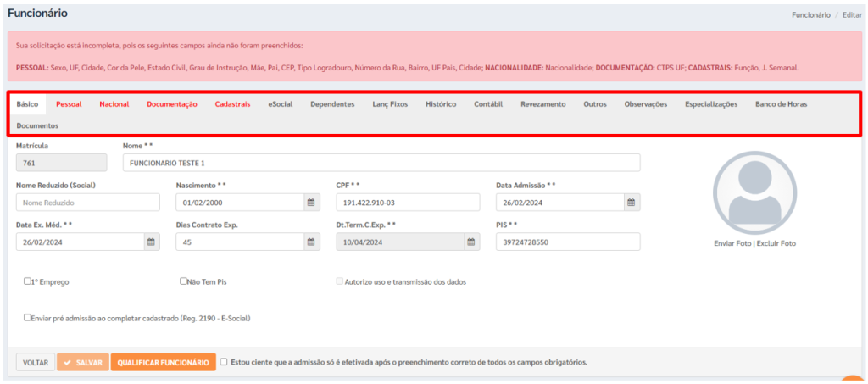Check the 1º Emprego checkbox
Viewport: 868px width, 384px height.
point(28,281)
